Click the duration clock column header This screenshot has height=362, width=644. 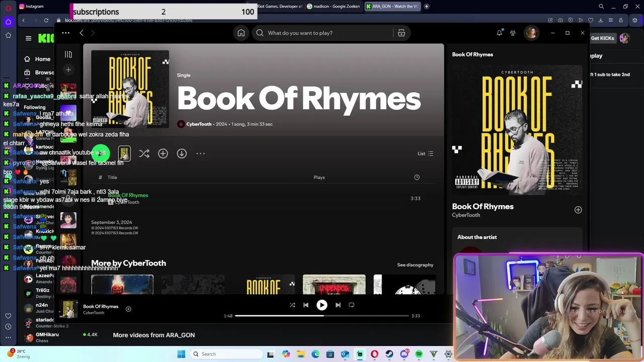417,177
